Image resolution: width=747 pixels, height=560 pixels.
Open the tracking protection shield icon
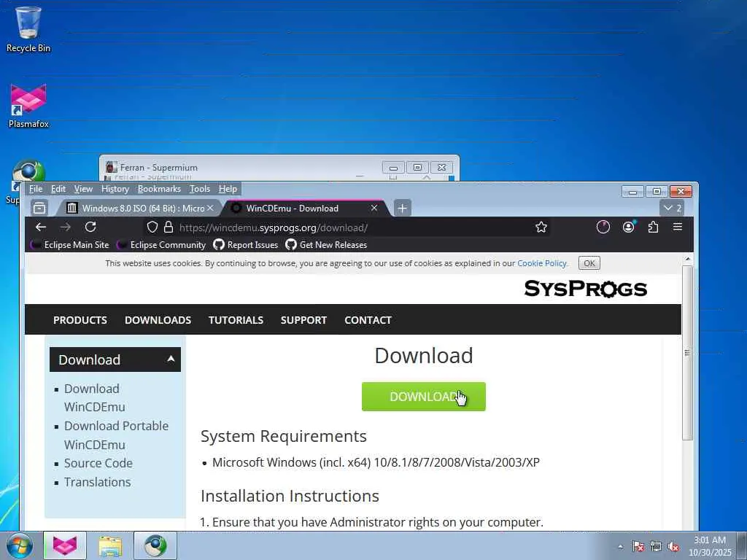[x=152, y=227]
